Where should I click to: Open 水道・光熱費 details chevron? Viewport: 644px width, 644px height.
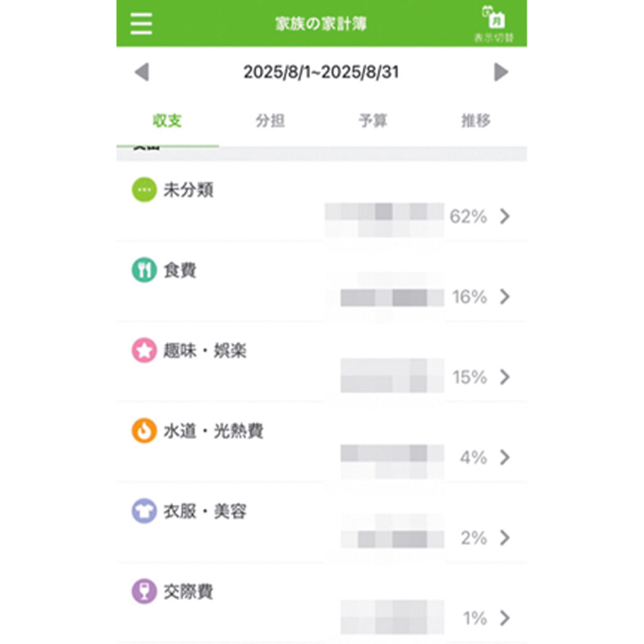(x=504, y=458)
